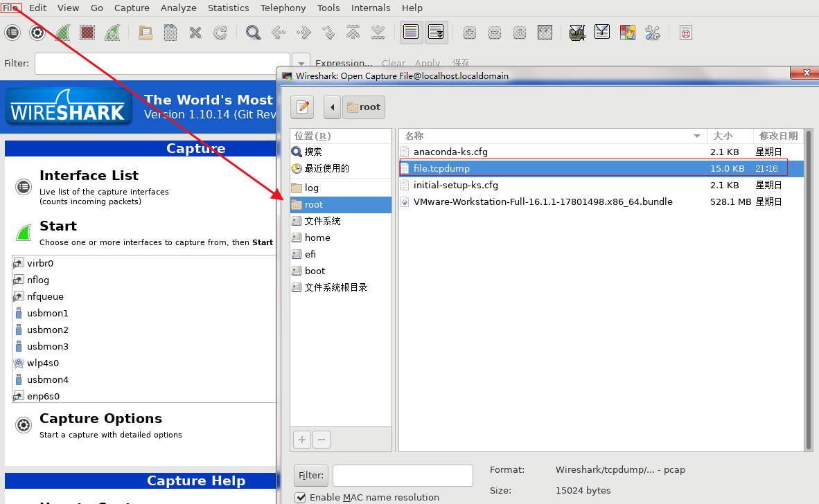
Task: Click back arrow in path bar
Action: pyautogui.click(x=332, y=107)
